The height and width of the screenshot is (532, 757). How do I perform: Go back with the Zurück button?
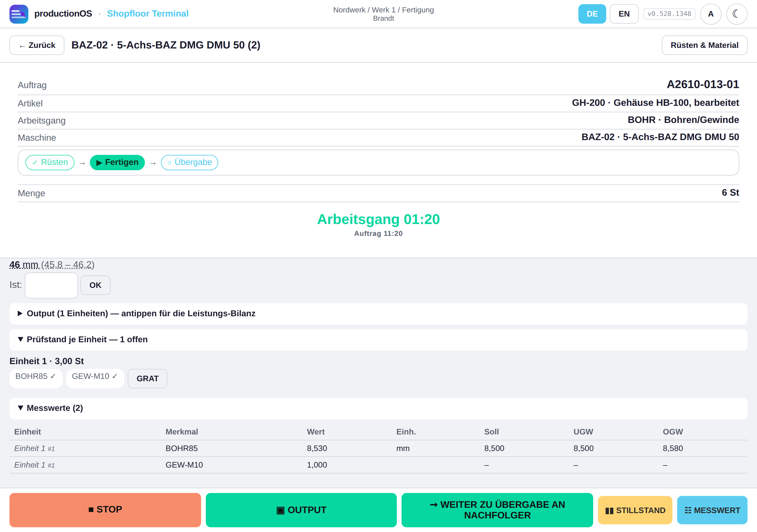point(37,45)
